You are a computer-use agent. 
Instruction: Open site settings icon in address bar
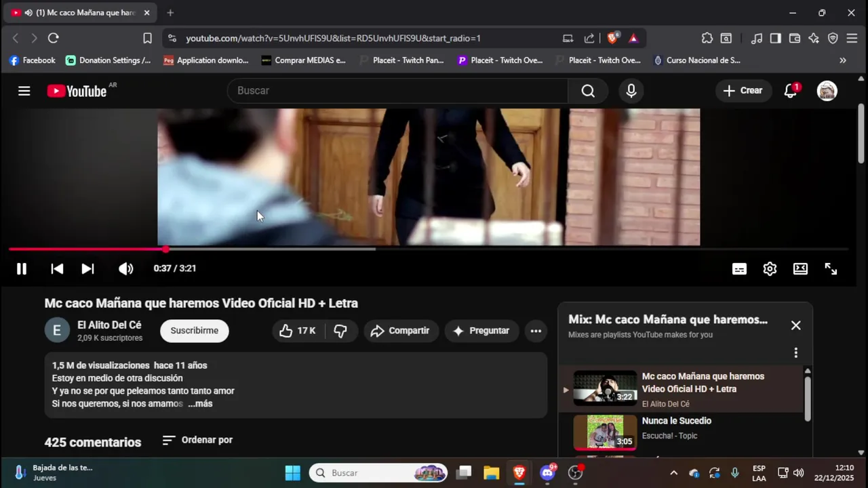click(x=172, y=39)
